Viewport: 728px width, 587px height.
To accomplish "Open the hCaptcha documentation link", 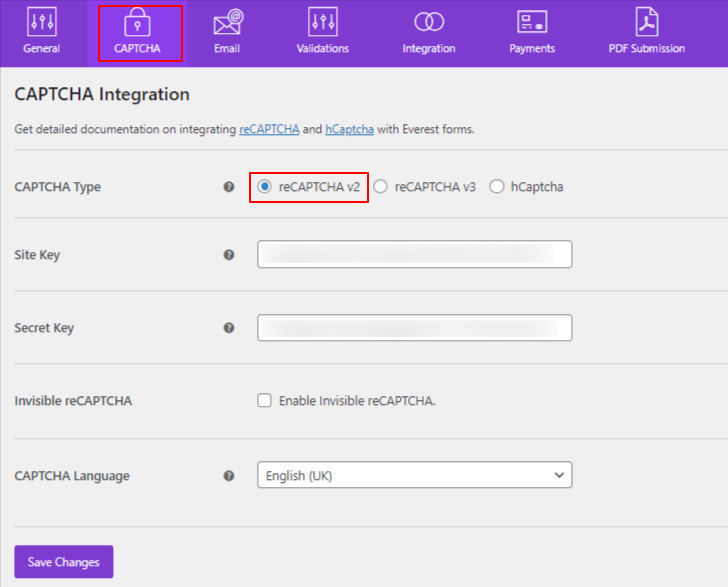I will click(x=350, y=129).
